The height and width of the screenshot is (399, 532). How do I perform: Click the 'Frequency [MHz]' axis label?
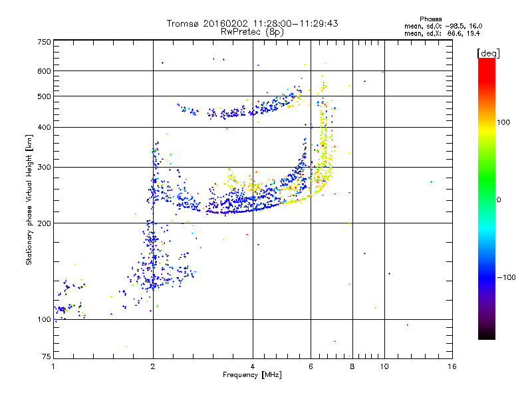point(252,375)
